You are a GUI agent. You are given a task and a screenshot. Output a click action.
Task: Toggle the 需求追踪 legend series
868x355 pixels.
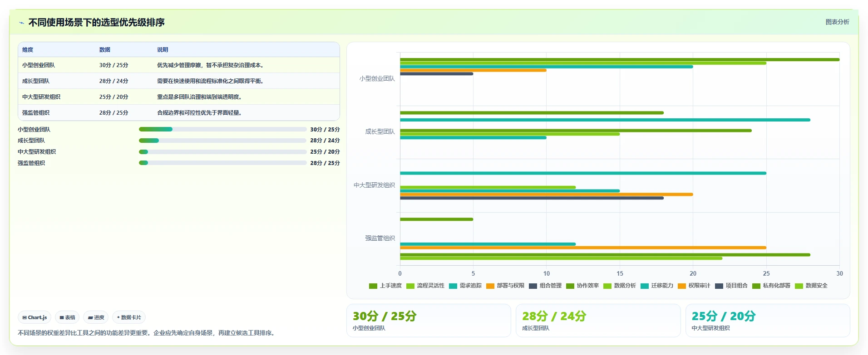(465, 286)
